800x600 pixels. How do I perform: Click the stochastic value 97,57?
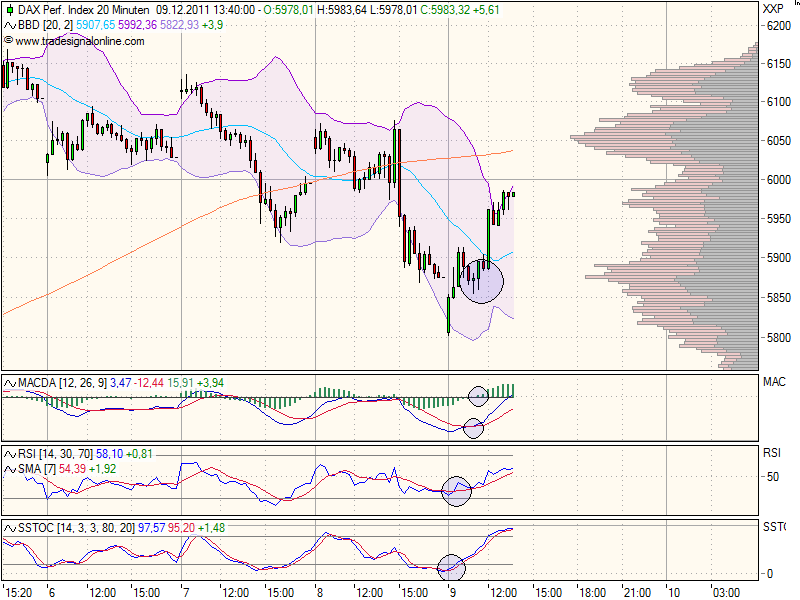(x=151, y=528)
